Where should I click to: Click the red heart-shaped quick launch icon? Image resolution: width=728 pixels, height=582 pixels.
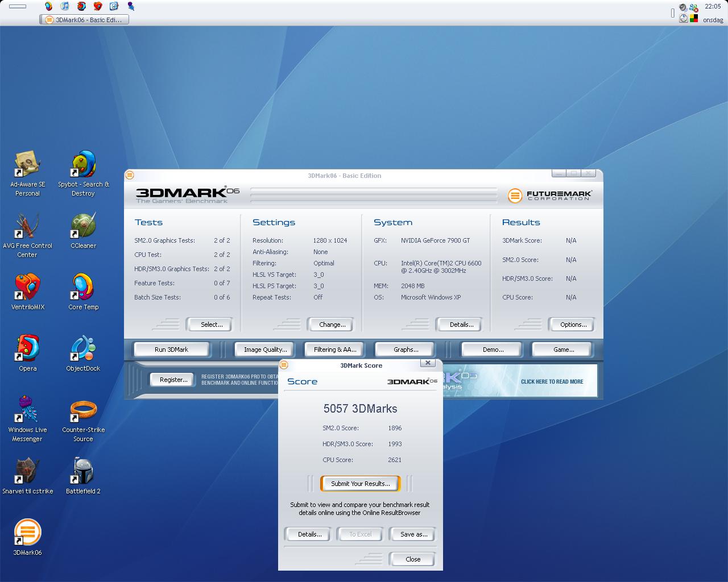pyautogui.click(x=98, y=6)
